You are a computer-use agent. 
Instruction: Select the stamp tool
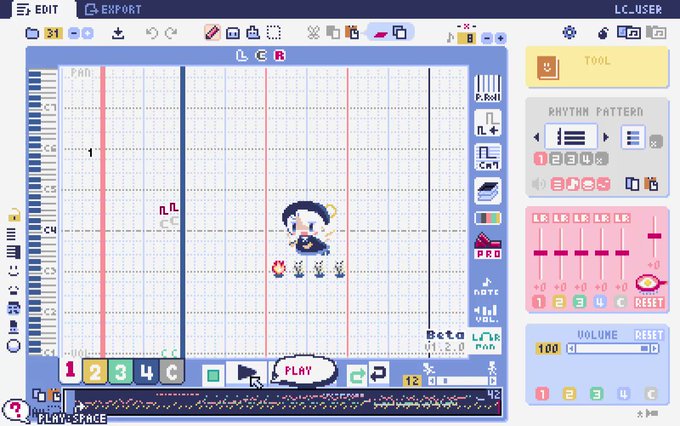click(253, 33)
